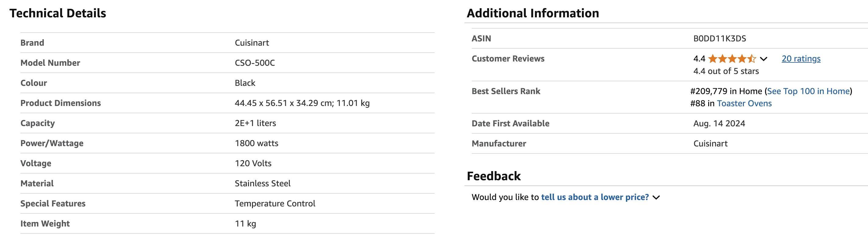Click the Feedback section heading

point(494,176)
